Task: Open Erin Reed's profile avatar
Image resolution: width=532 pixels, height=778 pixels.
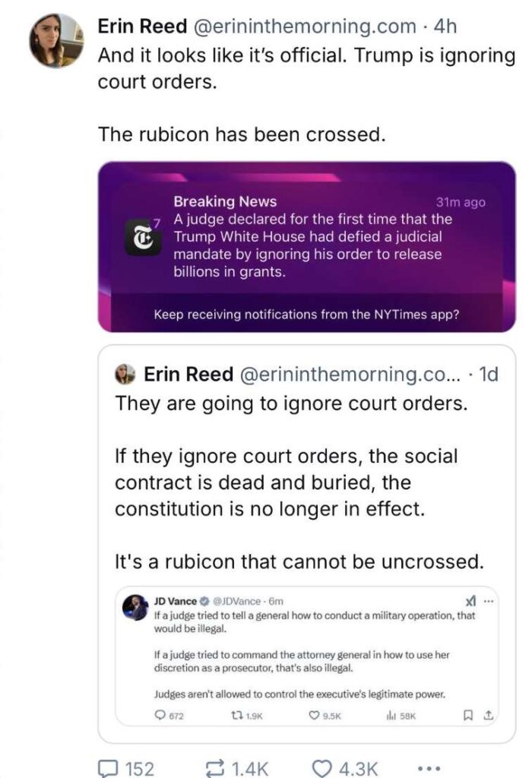Action: point(55,41)
